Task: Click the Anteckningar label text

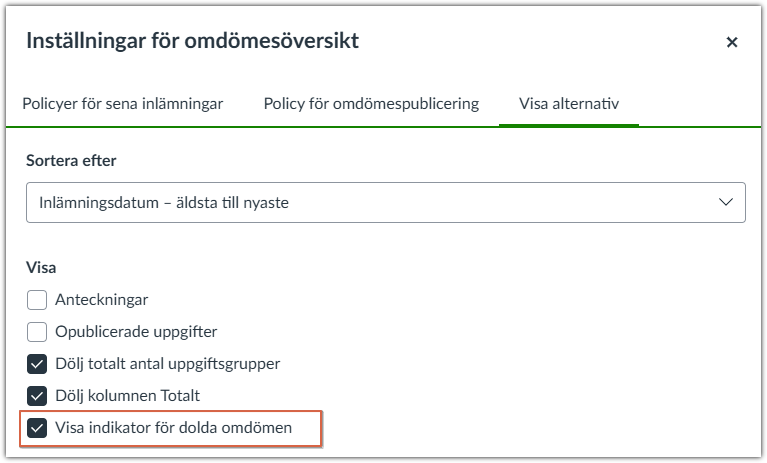Action: 102,299
